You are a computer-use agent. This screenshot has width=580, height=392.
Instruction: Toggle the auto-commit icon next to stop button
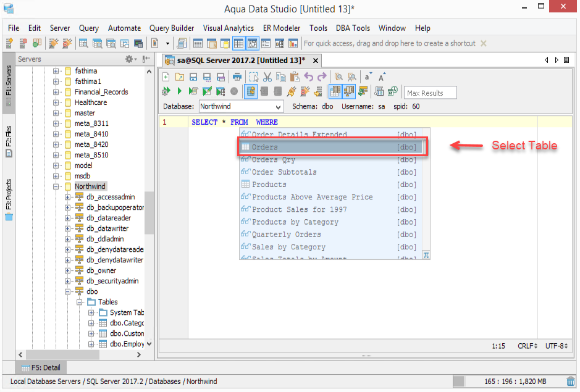250,91
